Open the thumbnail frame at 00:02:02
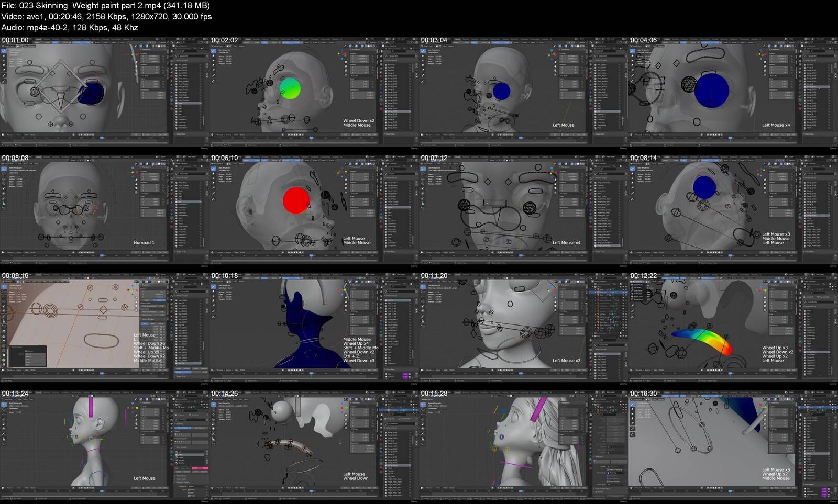The image size is (838, 504). (314, 91)
